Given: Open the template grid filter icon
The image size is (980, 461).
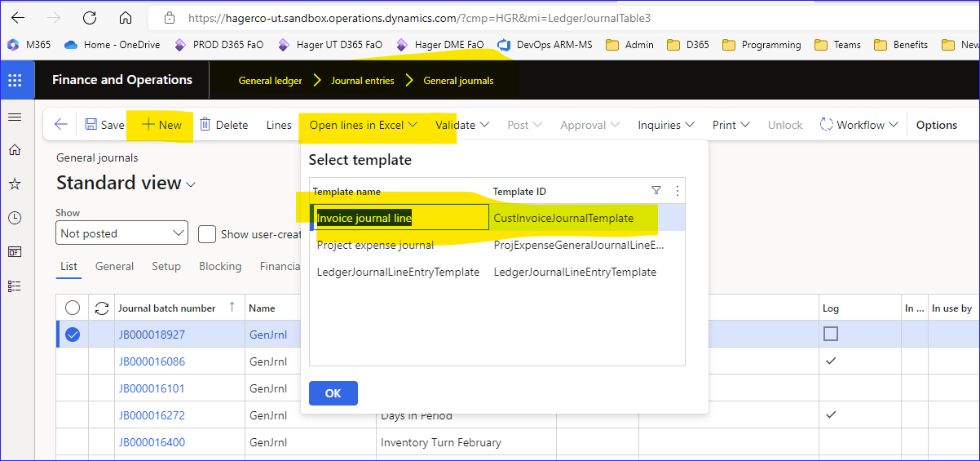Looking at the screenshot, I should pyautogui.click(x=656, y=190).
